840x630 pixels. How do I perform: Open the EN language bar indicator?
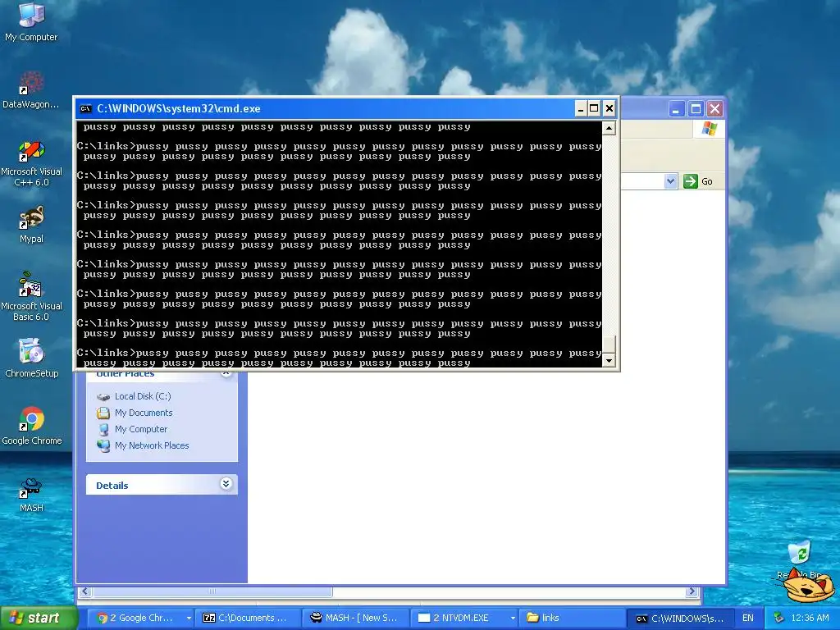coord(748,618)
